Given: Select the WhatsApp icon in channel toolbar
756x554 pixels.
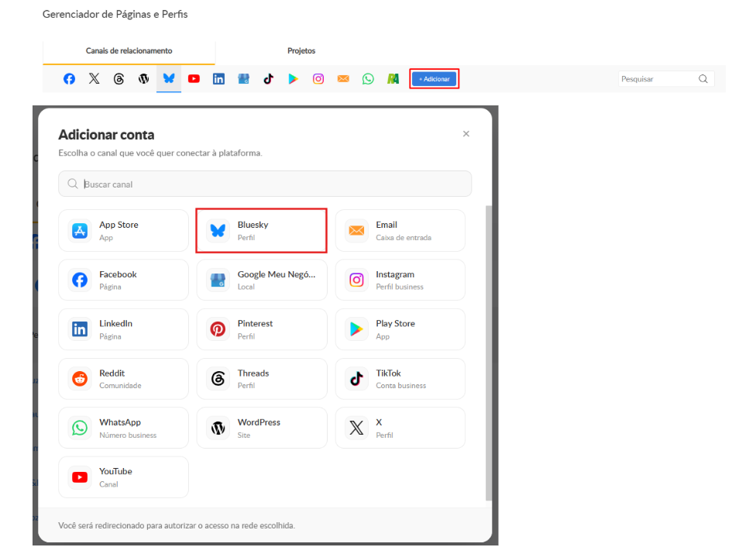Looking at the screenshot, I should [368, 78].
